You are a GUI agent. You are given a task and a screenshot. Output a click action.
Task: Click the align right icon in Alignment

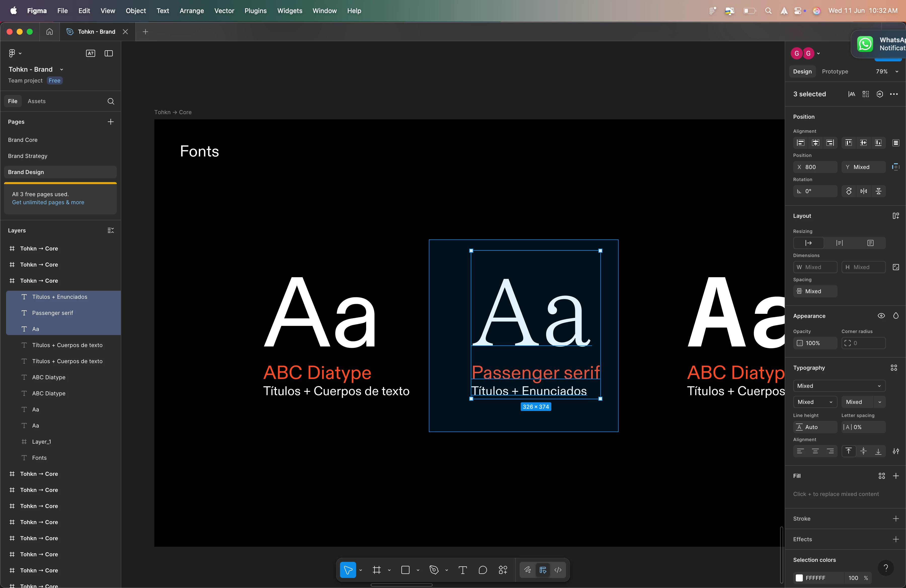tap(830, 143)
